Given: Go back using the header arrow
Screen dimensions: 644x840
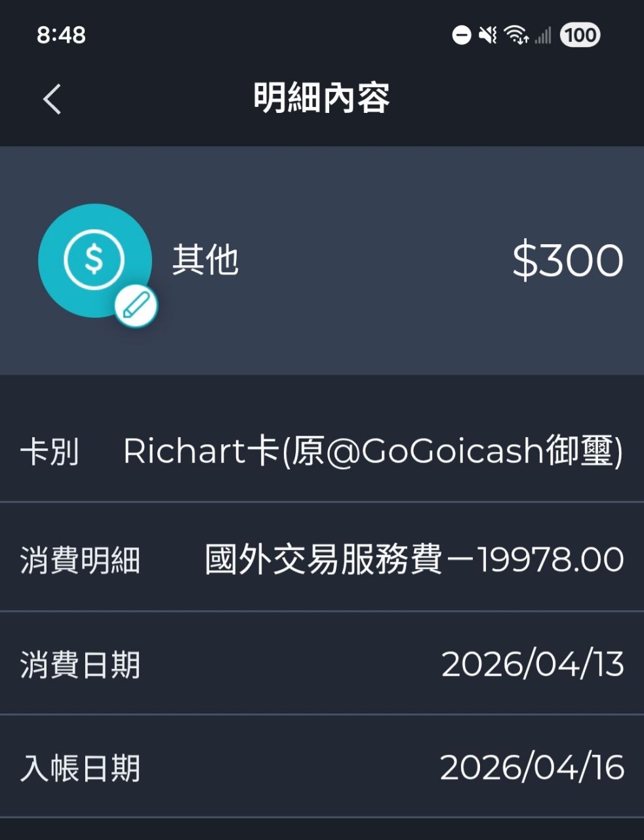Looking at the screenshot, I should [x=52, y=99].
